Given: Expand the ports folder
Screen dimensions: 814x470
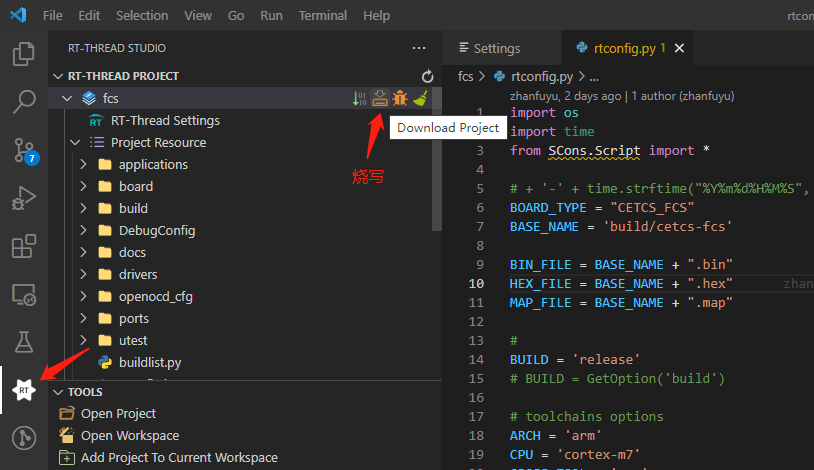Looking at the screenshot, I should [x=84, y=318].
